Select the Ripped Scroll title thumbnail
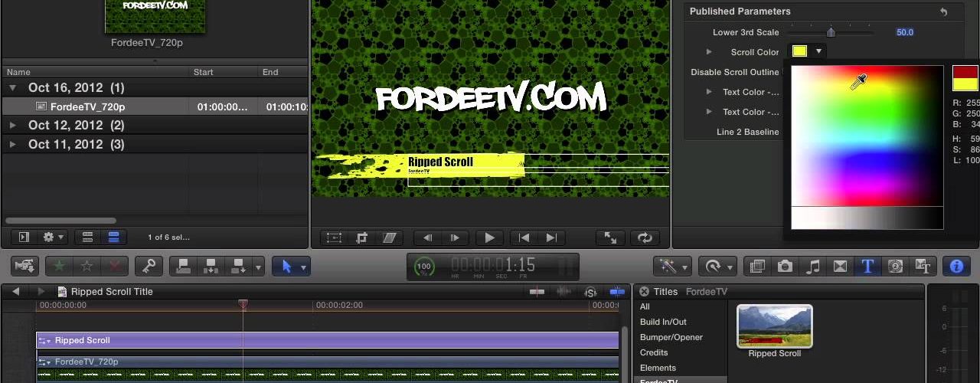This screenshot has width=980, height=383. [774, 326]
